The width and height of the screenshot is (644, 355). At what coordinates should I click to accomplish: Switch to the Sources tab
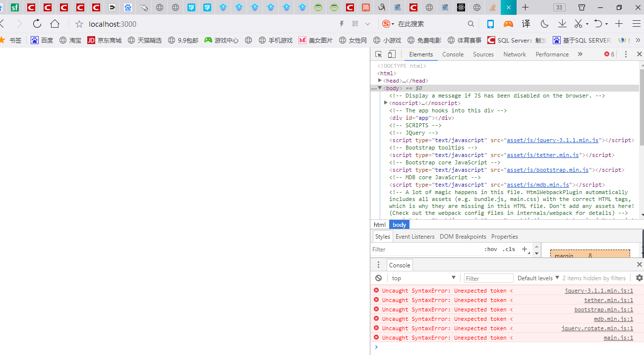click(x=483, y=54)
